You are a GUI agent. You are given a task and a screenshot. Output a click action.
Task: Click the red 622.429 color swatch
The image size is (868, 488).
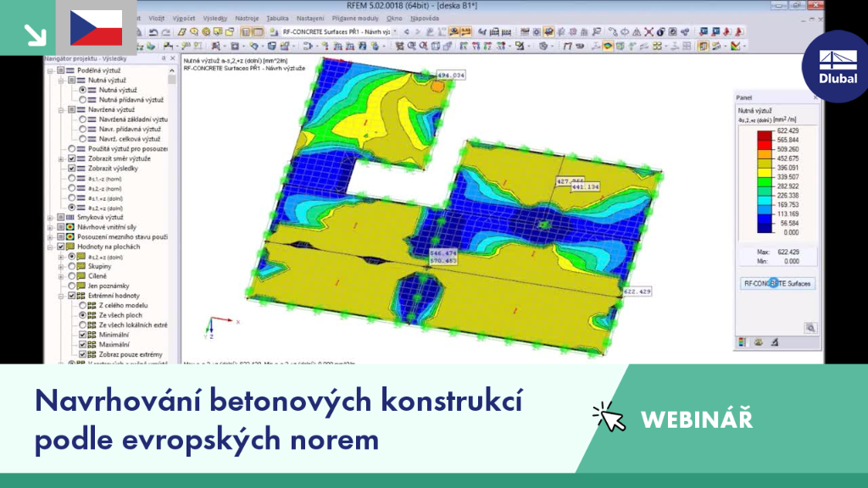point(765,136)
